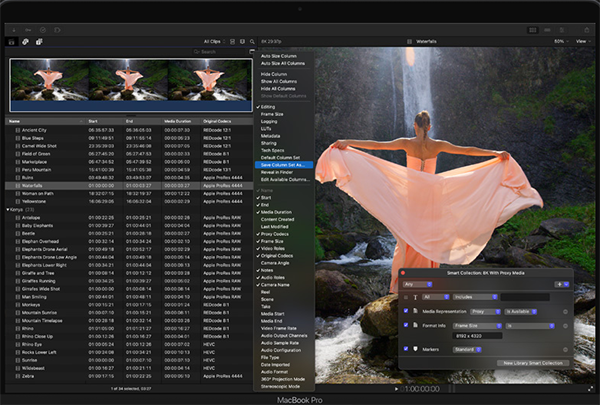Click the text filter T icon

(415, 297)
